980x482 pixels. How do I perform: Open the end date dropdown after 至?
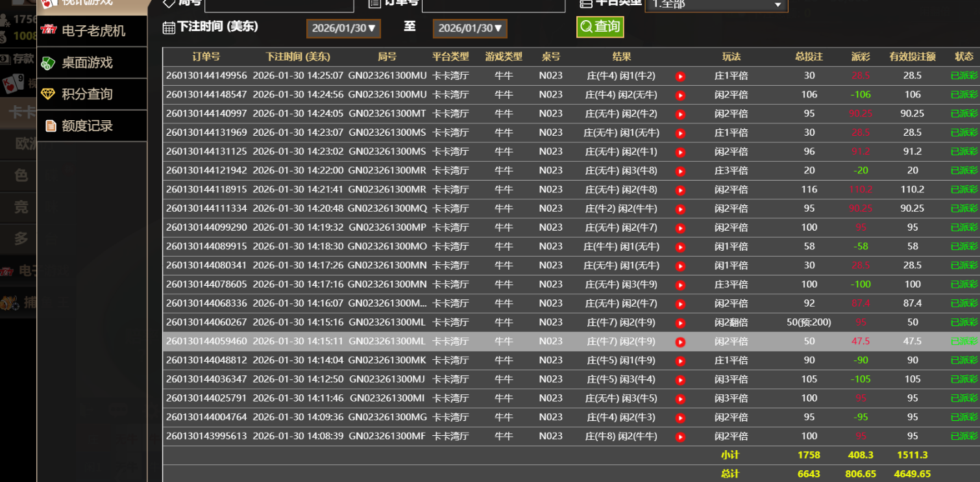[x=470, y=29]
